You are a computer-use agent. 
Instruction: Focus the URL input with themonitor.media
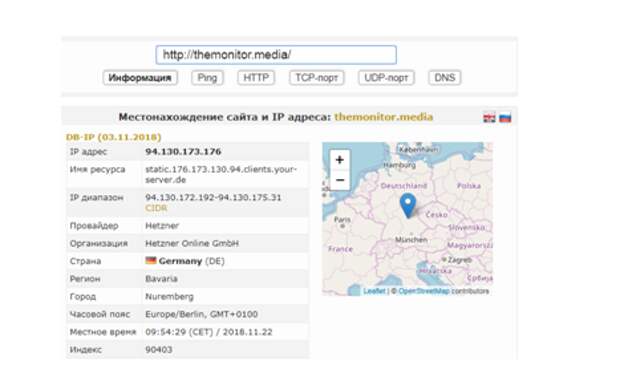pos(276,55)
